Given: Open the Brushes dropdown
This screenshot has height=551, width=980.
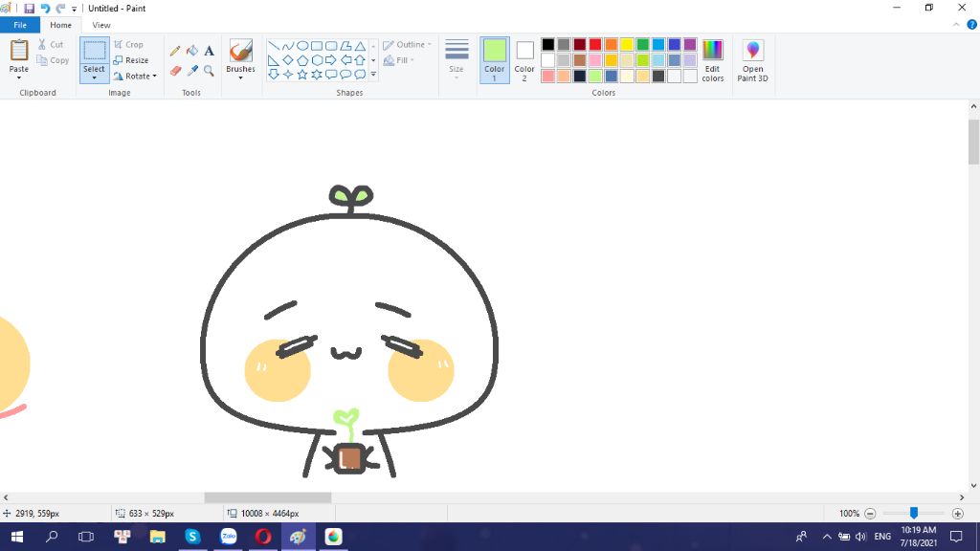Looking at the screenshot, I should point(240,78).
